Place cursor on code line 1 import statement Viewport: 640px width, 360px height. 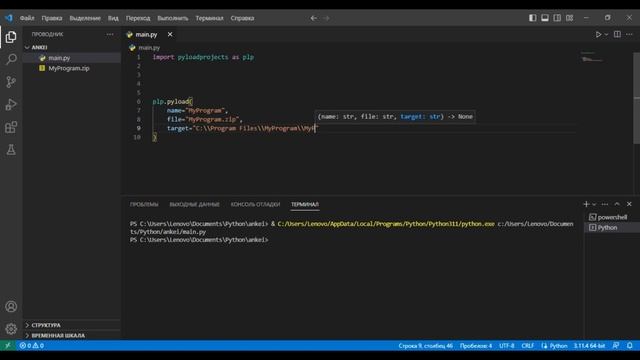tap(203, 57)
